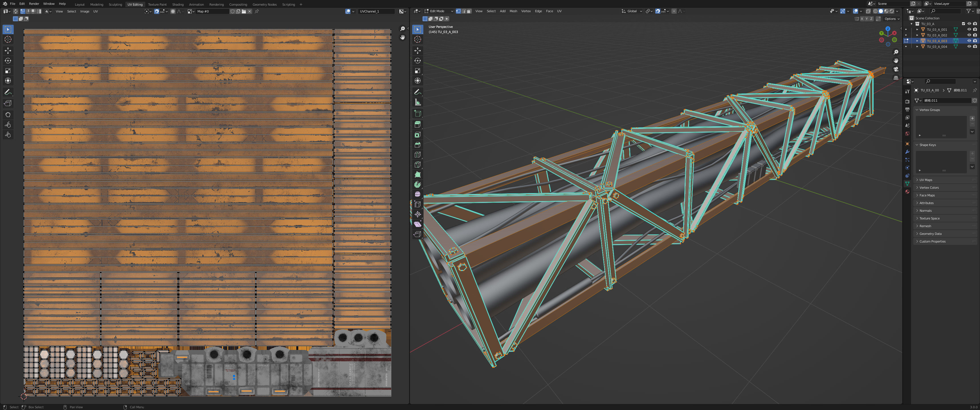Choose the Knife tool
This screenshot has width=980, height=410.
418,164
